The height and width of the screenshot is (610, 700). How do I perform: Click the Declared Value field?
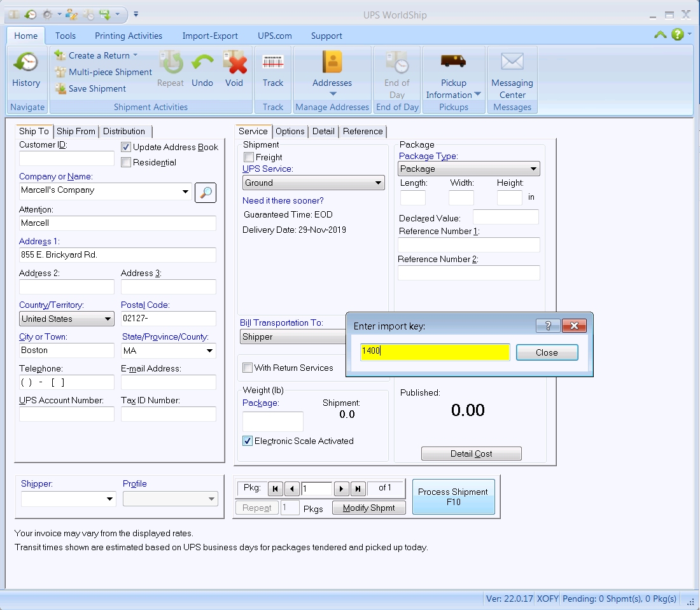pos(505,217)
